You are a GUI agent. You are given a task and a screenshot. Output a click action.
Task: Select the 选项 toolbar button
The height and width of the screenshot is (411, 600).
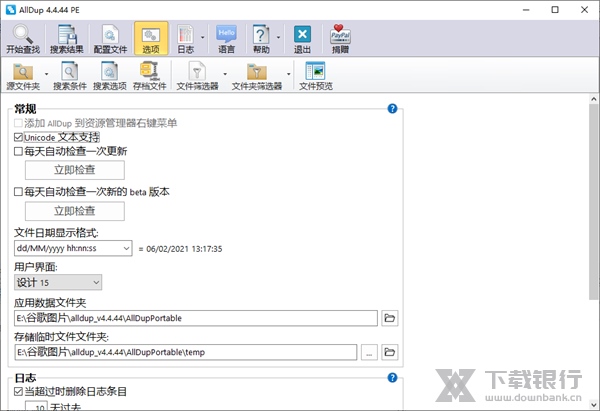(151, 39)
